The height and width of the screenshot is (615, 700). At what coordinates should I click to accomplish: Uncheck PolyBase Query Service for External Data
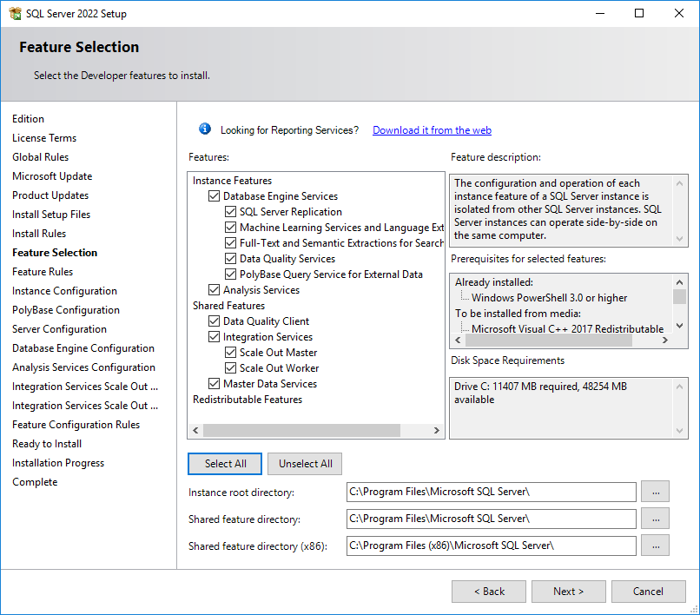(x=230, y=274)
